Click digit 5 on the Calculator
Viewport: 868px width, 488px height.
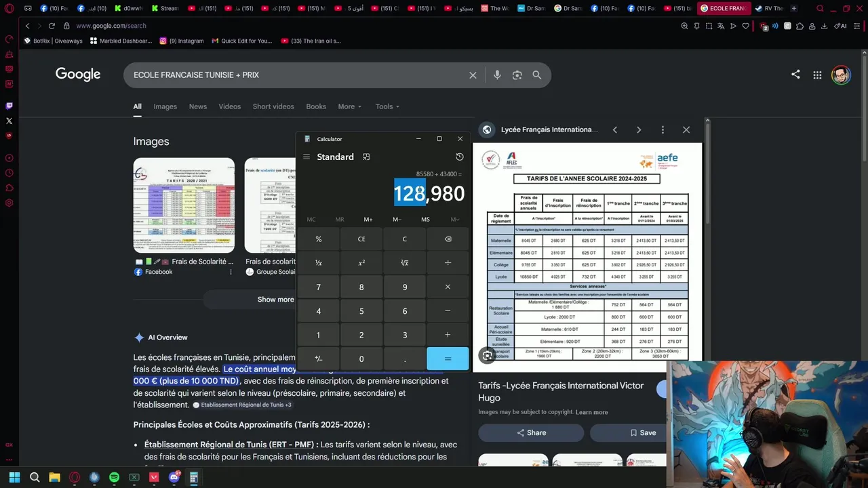(x=361, y=311)
